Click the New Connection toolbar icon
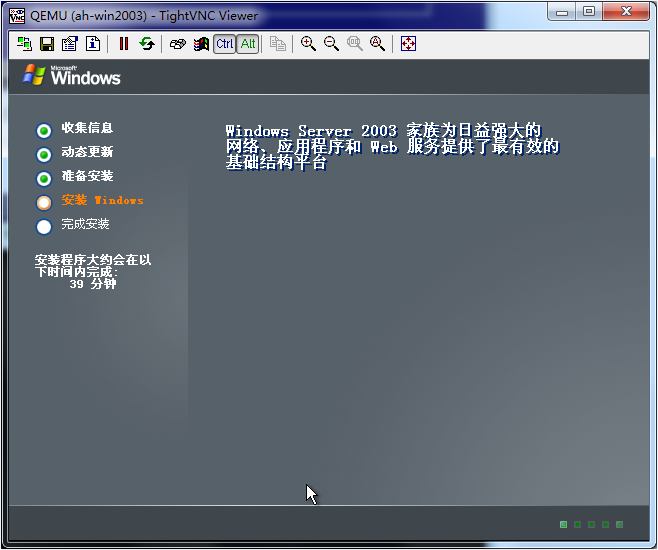 tap(24, 44)
